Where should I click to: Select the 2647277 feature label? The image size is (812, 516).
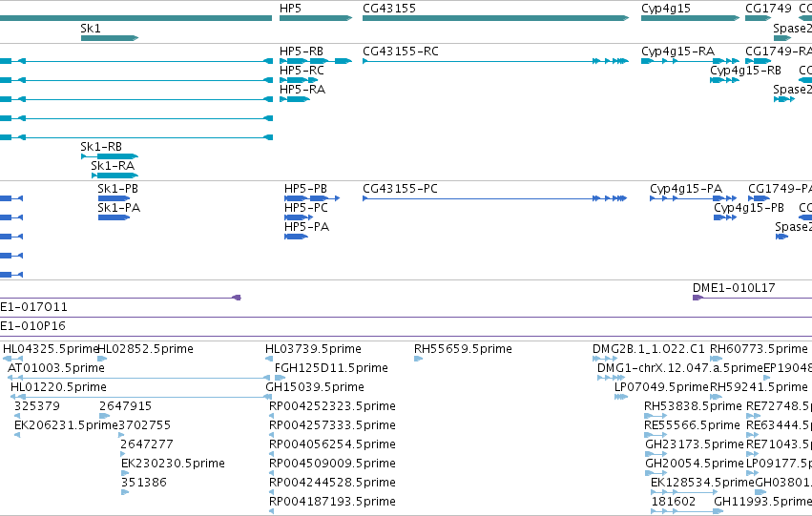pos(147,444)
